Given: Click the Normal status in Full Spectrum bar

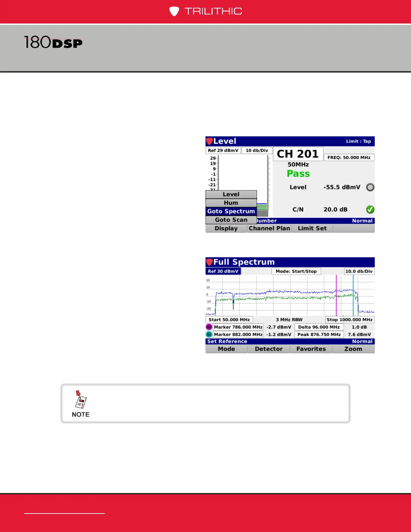Looking at the screenshot, I should pyautogui.click(x=362, y=341).
